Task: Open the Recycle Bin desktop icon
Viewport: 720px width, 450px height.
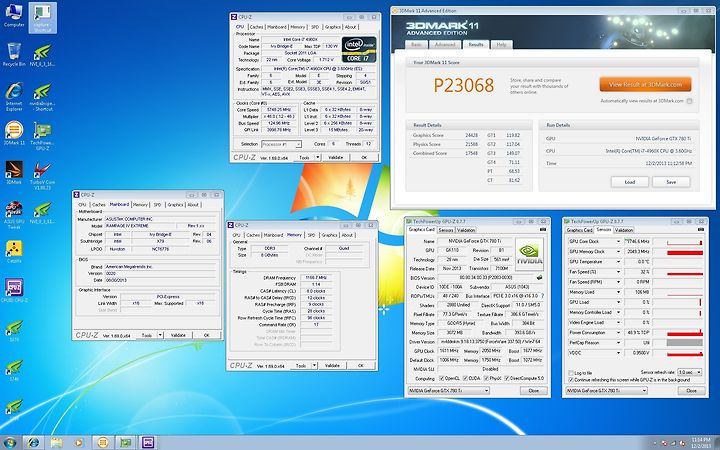Action: [x=14, y=55]
